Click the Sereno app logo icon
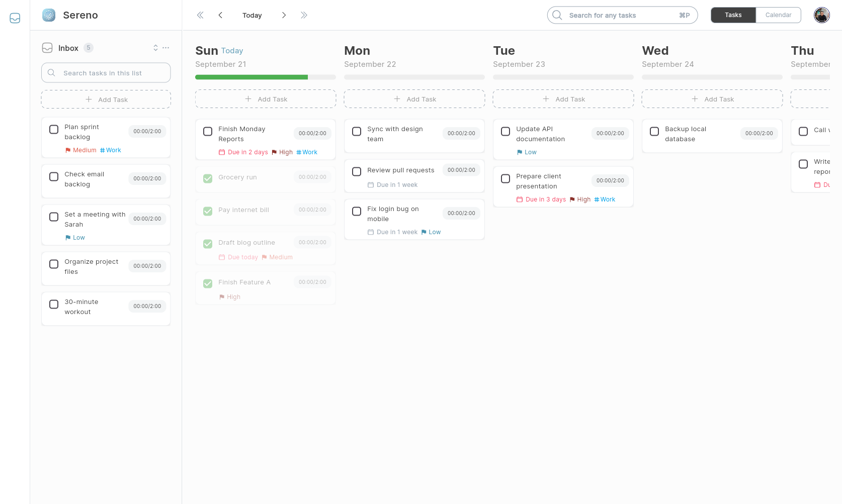The height and width of the screenshot is (504, 842). coord(48,15)
